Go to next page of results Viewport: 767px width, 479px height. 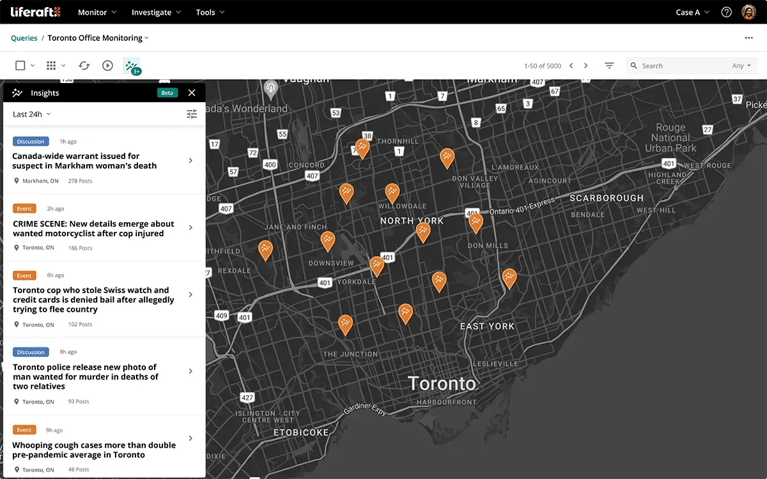click(x=586, y=66)
